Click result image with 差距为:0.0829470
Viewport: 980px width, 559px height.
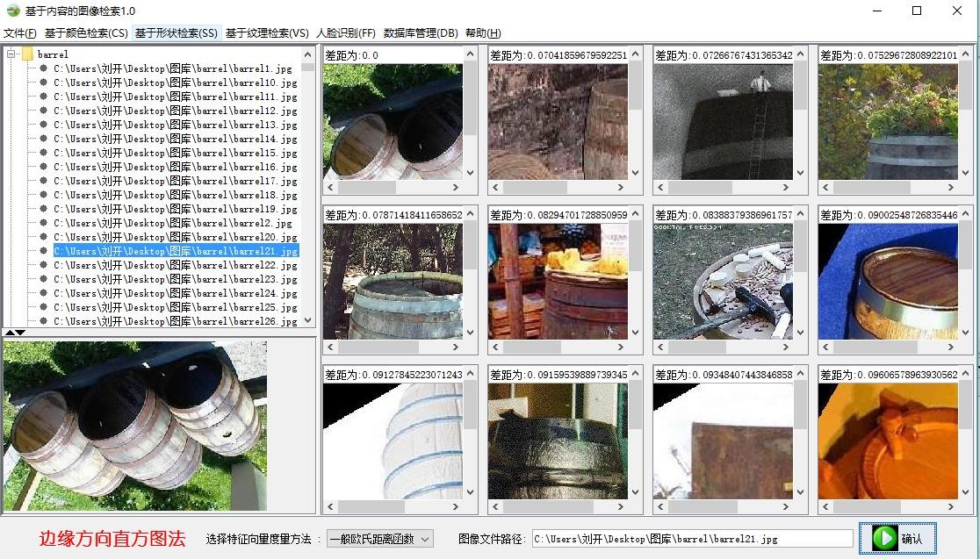[558, 281]
